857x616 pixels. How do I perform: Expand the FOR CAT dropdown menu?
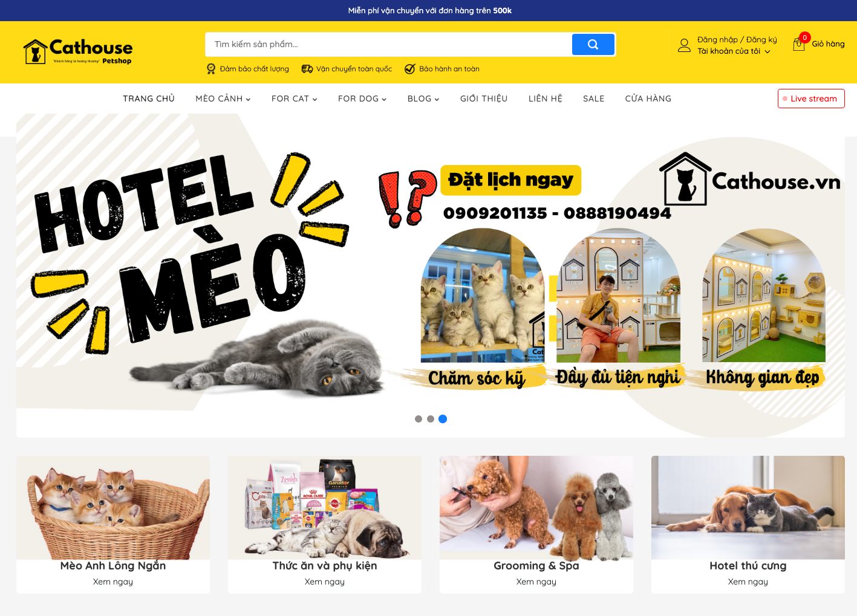(295, 99)
